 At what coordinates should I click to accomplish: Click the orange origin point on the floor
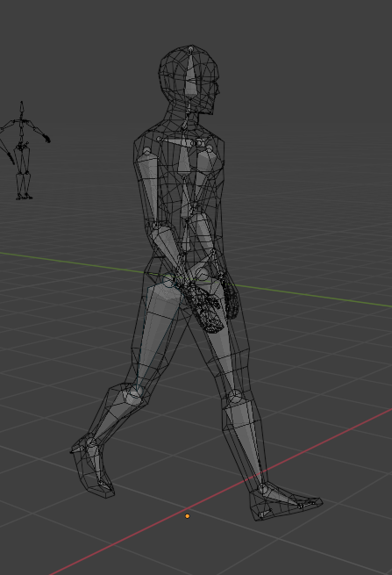tap(187, 516)
